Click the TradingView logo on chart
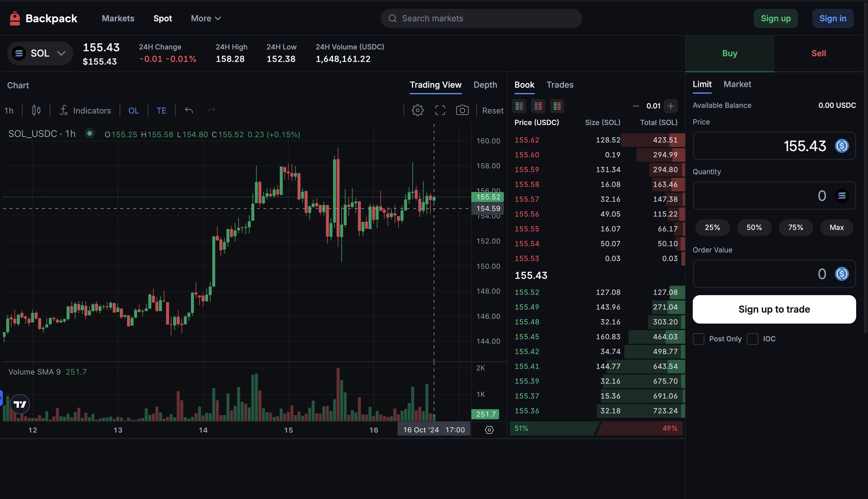868x499 pixels. coord(20,404)
